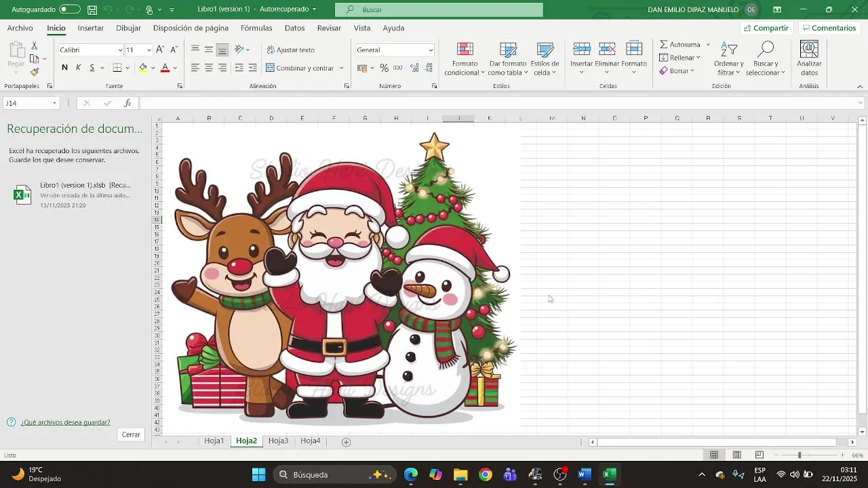Screen dimensions: 868x488
Task: Open the Calibri font name dropdown
Action: 120,50
